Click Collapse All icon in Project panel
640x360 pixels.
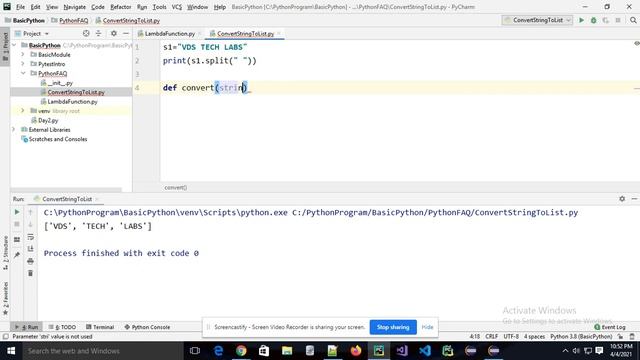(x=98, y=33)
